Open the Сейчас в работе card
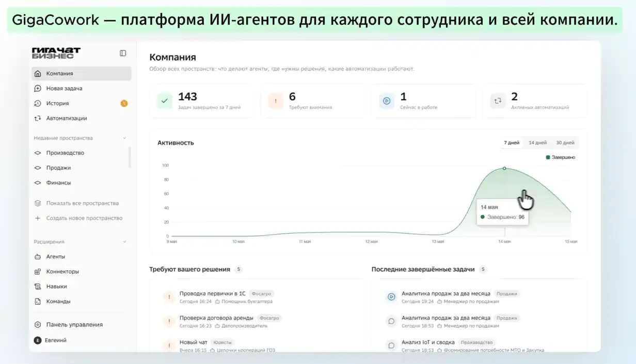 424,101
